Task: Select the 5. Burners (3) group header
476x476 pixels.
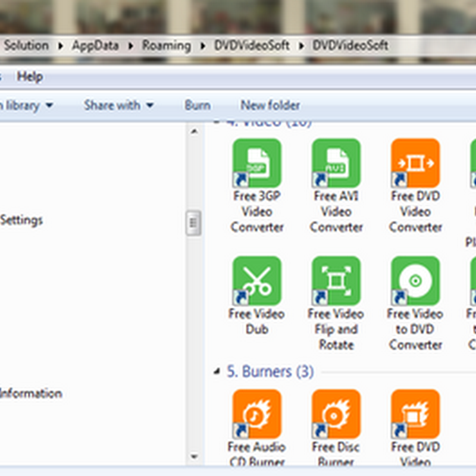Action: [x=270, y=371]
